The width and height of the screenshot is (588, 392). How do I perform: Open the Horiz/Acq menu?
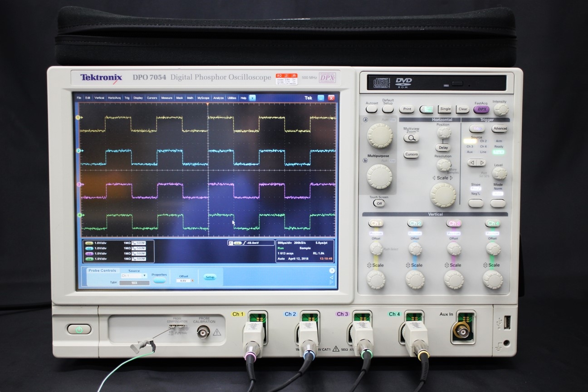[114, 98]
